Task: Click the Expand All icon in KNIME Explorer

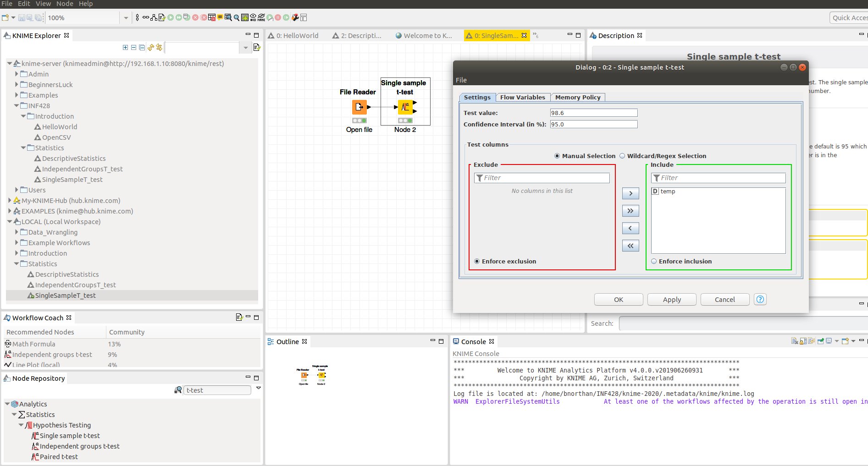Action: tap(125, 47)
